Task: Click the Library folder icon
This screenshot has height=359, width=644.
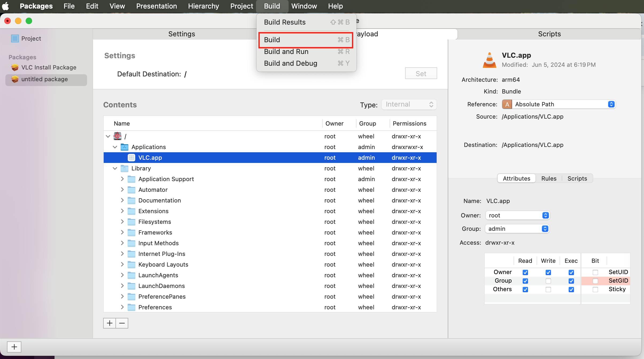Action: (x=125, y=168)
